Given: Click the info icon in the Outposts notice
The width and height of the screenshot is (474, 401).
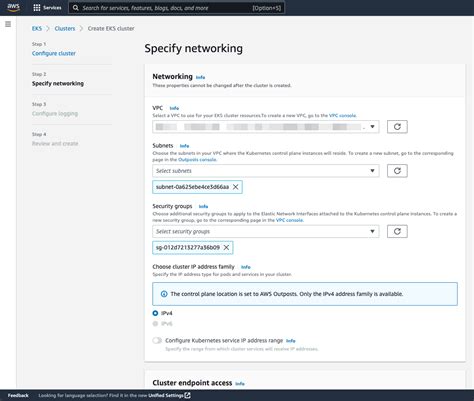Looking at the screenshot, I should click(164, 294).
